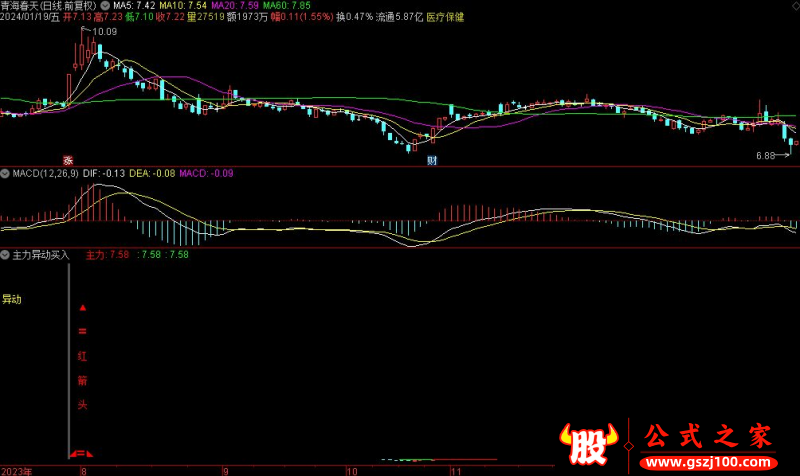Click the MA5: 7.42 moving average label

tap(134, 6)
